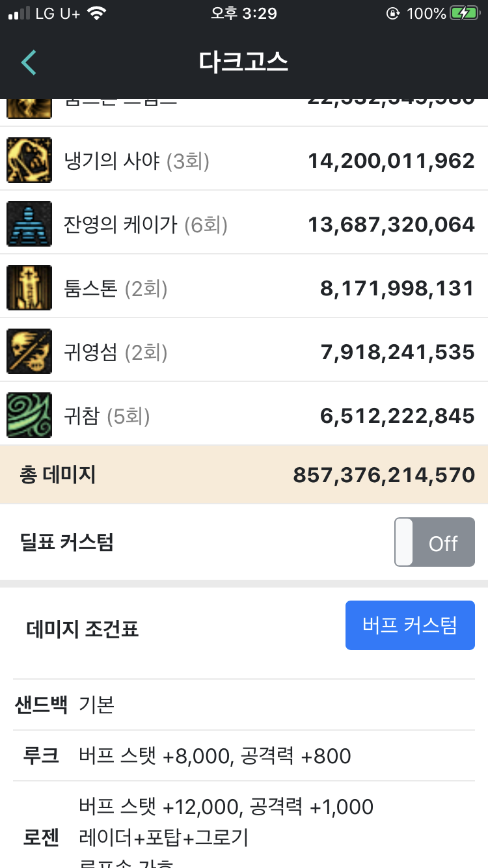Open the 버프 커스텀 button
This screenshot has height=868, width=488.
410,625
